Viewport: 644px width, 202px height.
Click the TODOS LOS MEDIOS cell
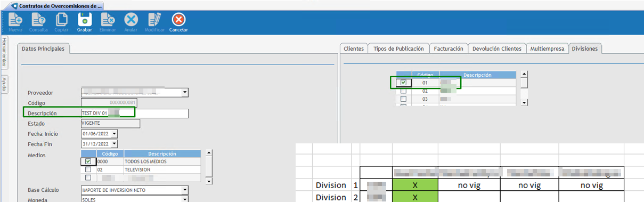click(x=162, y=161)
